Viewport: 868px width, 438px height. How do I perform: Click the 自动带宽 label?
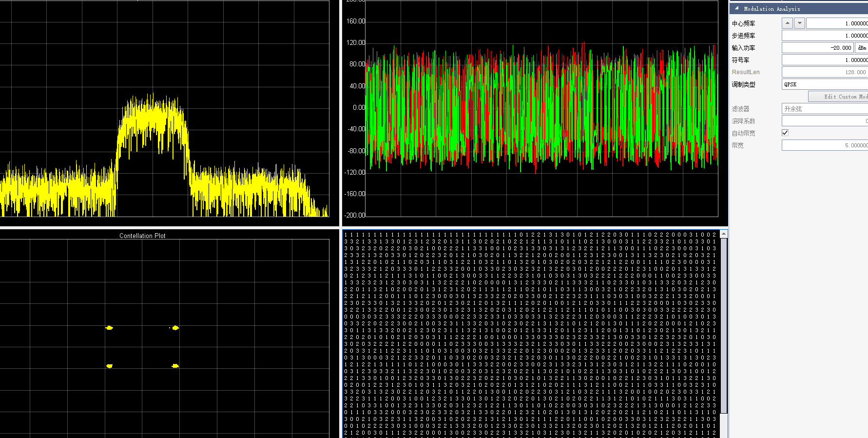click(x=743, y=133)
